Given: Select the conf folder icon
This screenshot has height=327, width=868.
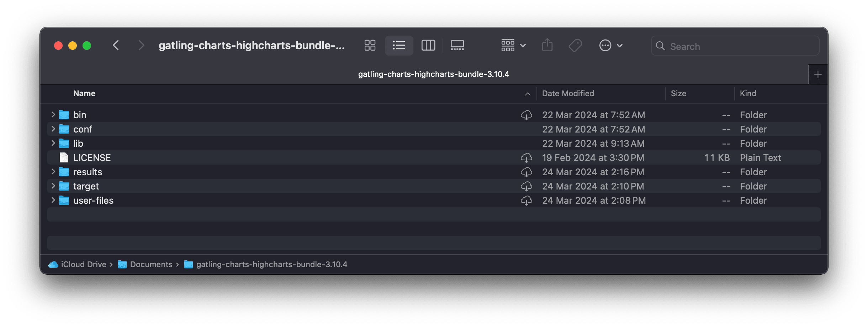Looking at the screenshot, I should tap(64, 129).
